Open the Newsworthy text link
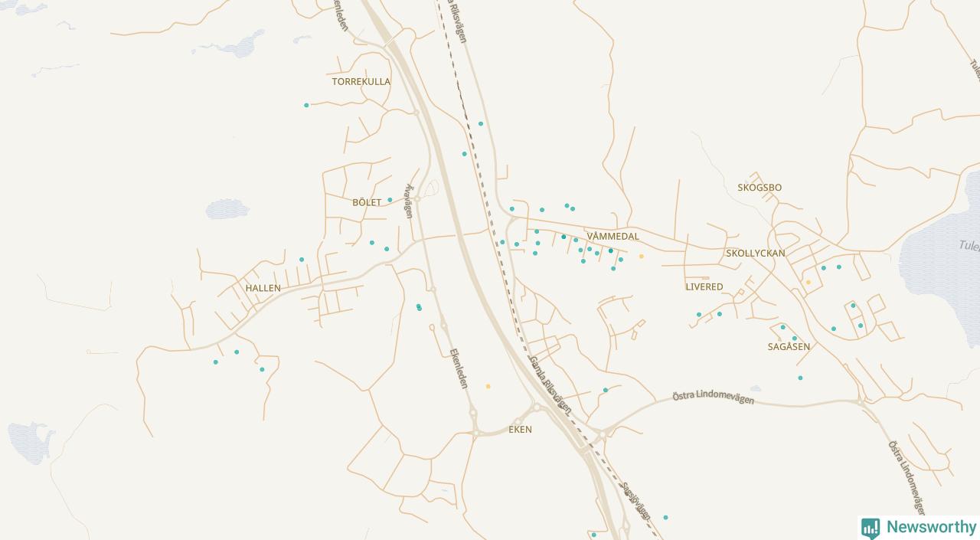Viewport: 980px width, 540px height. pos(931,527)
